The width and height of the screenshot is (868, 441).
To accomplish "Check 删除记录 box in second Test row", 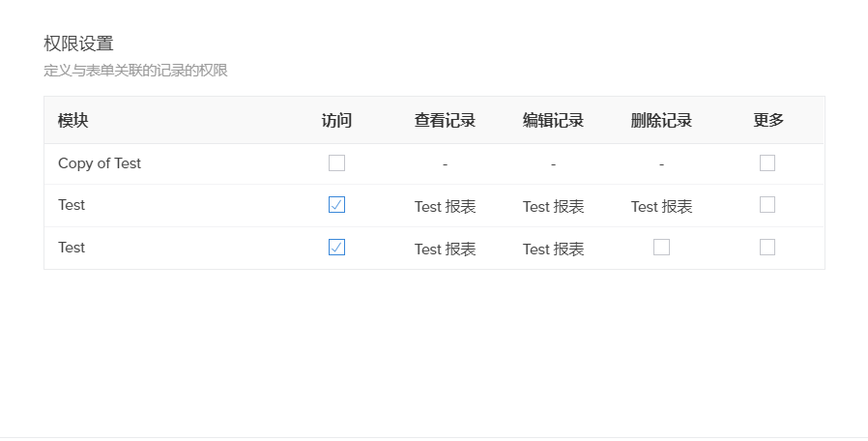I will click(x=661, y=248).
